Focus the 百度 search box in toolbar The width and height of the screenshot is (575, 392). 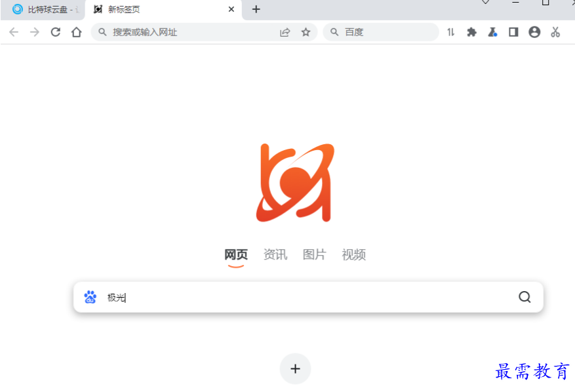tap(381, 32)
